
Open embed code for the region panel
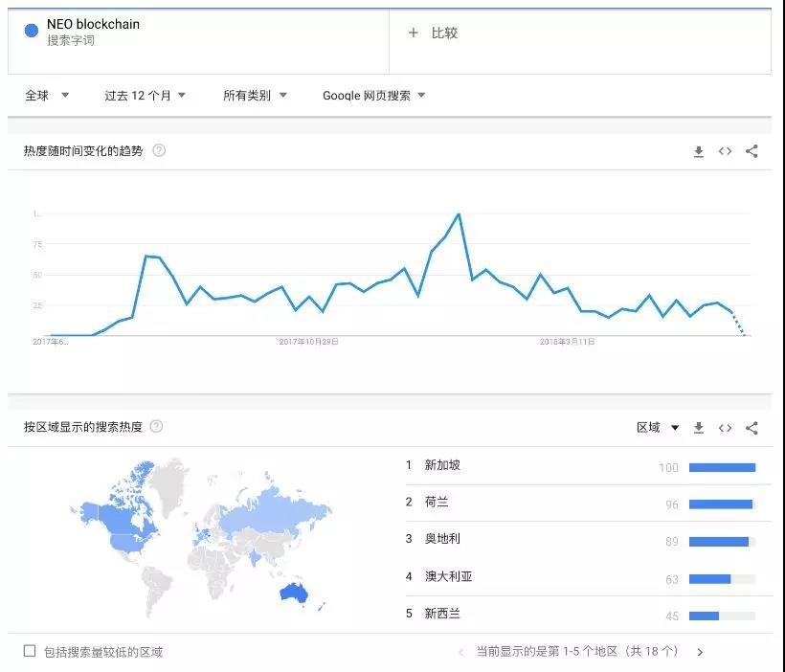pos(725,428)
